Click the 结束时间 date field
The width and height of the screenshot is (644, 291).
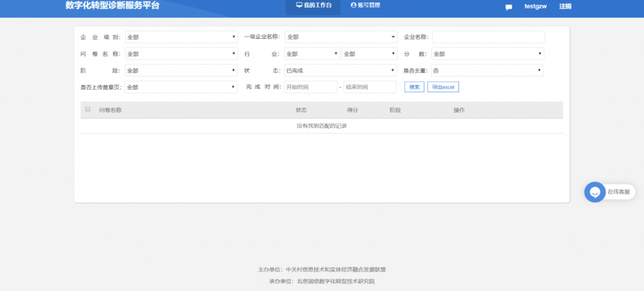370,87
